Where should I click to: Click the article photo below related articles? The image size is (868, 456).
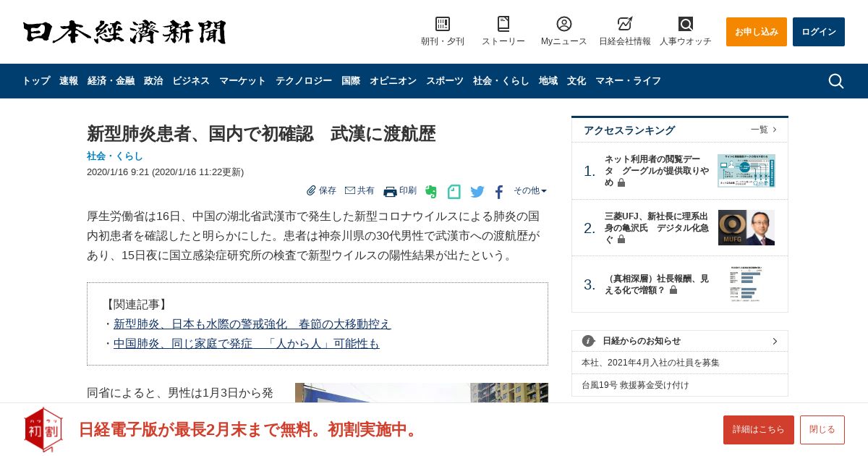(422, 393)
